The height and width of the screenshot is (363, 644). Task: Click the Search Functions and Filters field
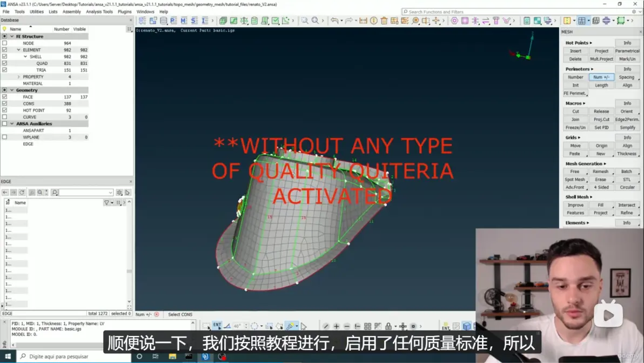pyautogui.click(x=518, y=12)
